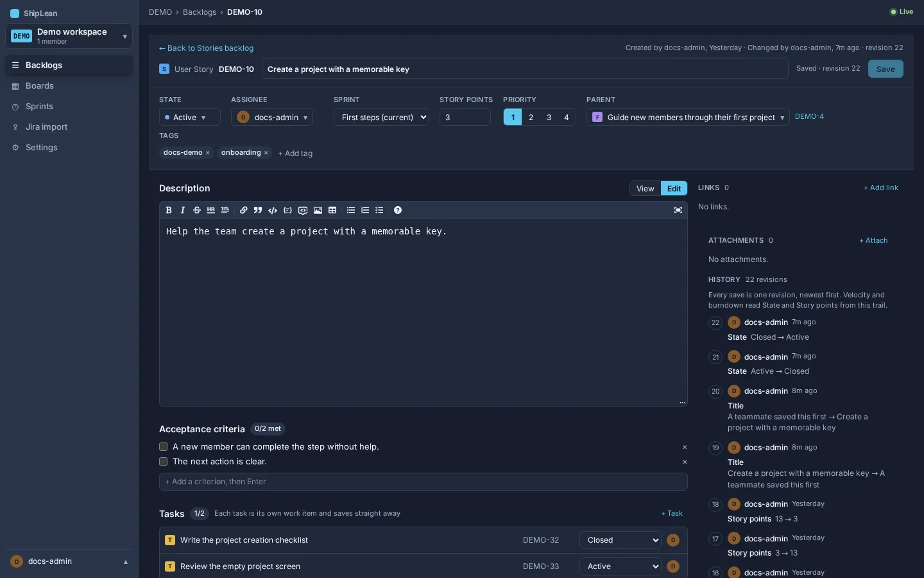This screenshot has height=578, width=924.
Task: Insert a numbered list
Action: point(365,210)
